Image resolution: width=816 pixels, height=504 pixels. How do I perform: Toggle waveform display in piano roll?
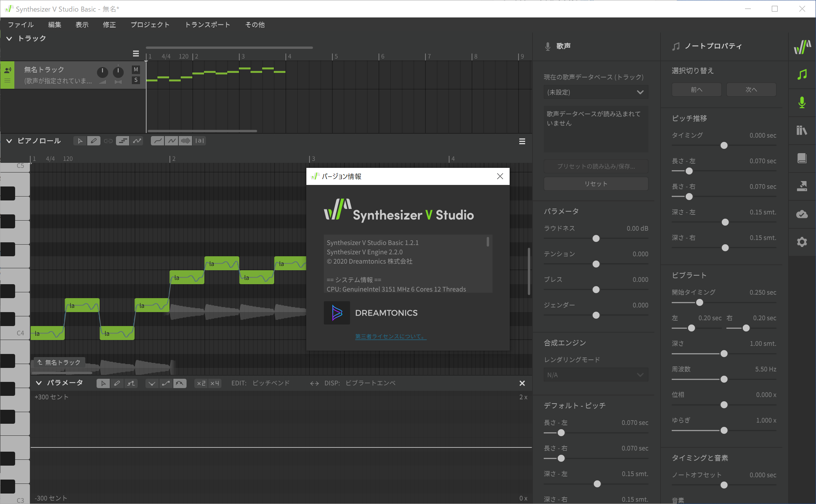click(185, 141)
